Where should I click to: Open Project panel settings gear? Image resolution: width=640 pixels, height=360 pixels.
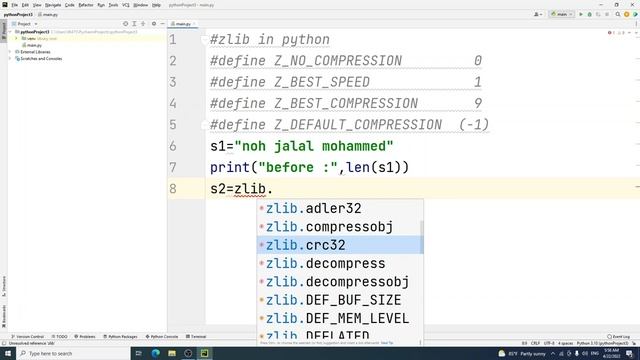pyautogui.click(x=154, y=24)
